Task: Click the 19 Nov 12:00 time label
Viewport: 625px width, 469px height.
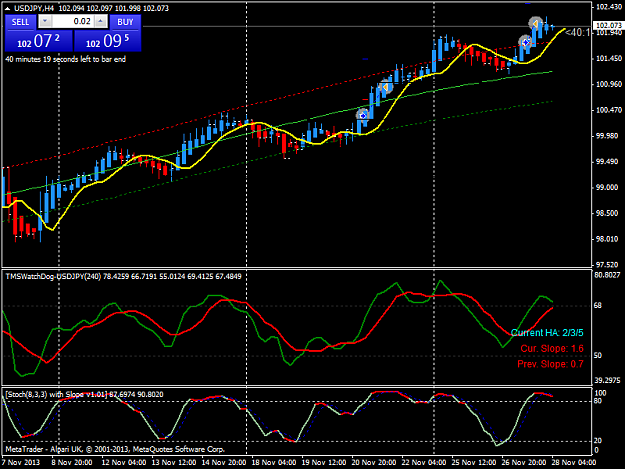Action: (x=324, y=462)
